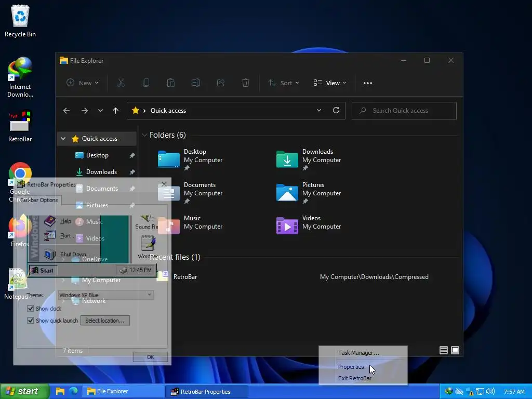Refresh the Quick access view

tap(336, 110)
